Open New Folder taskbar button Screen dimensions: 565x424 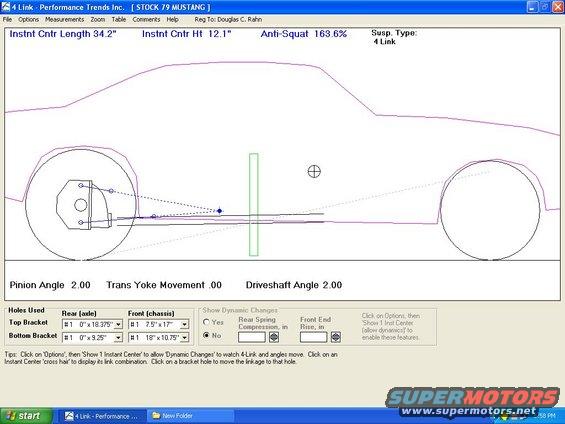(x=190, y=416)
